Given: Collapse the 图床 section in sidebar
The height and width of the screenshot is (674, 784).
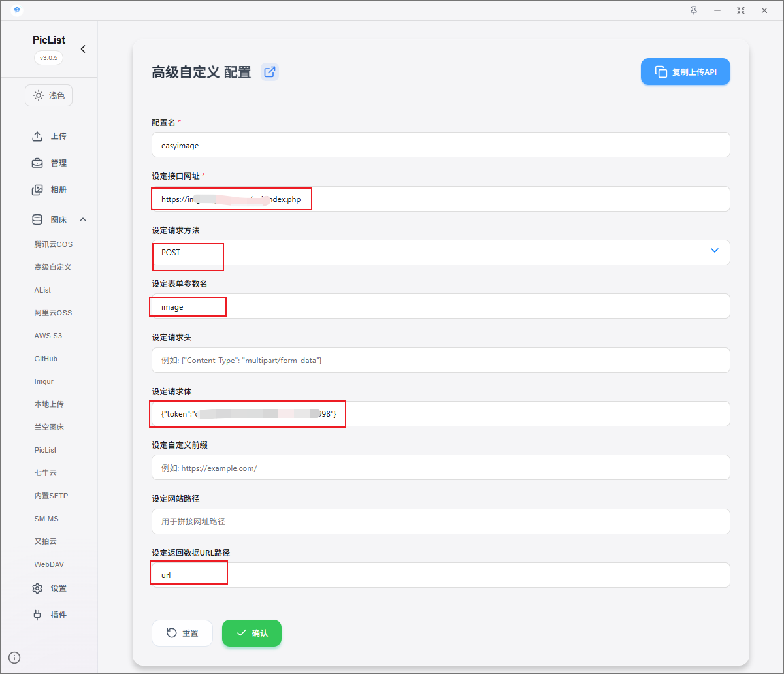Looking at the screenshot, I should (83, 220).
